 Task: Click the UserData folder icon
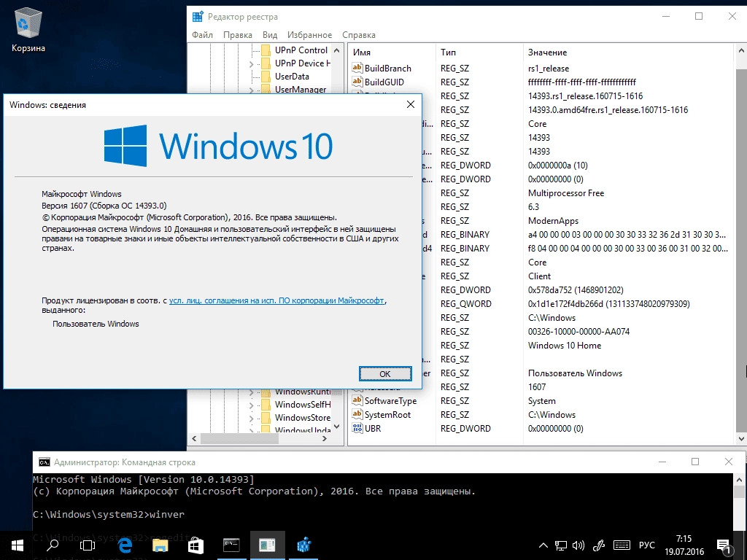pos(266,76)
